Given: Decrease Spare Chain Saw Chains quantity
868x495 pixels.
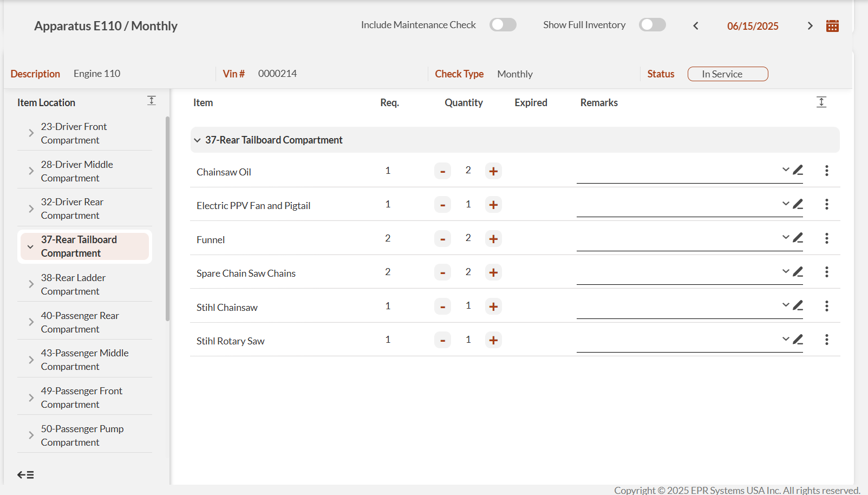Looking at the screenshot, I should [442, 272].
